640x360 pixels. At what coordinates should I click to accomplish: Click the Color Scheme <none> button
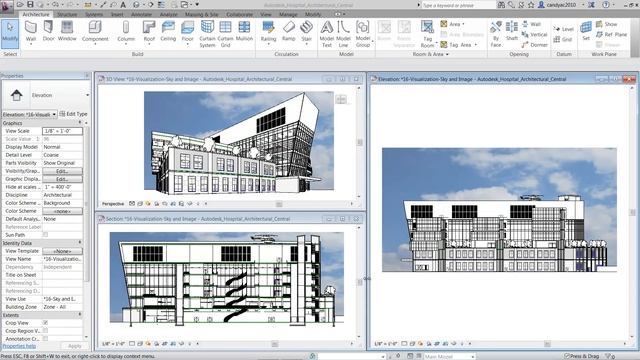click(x=62, y=211)
